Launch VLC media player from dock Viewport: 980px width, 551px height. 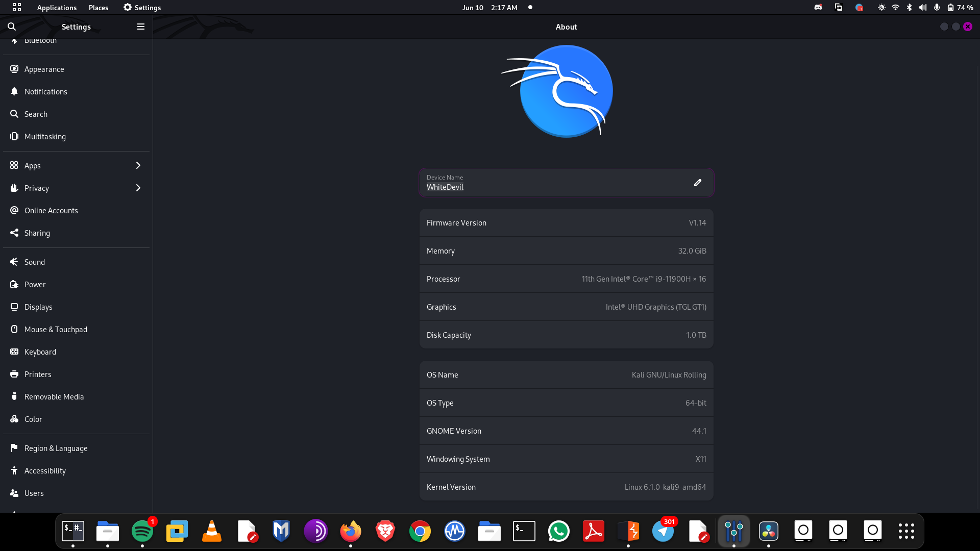212,531
